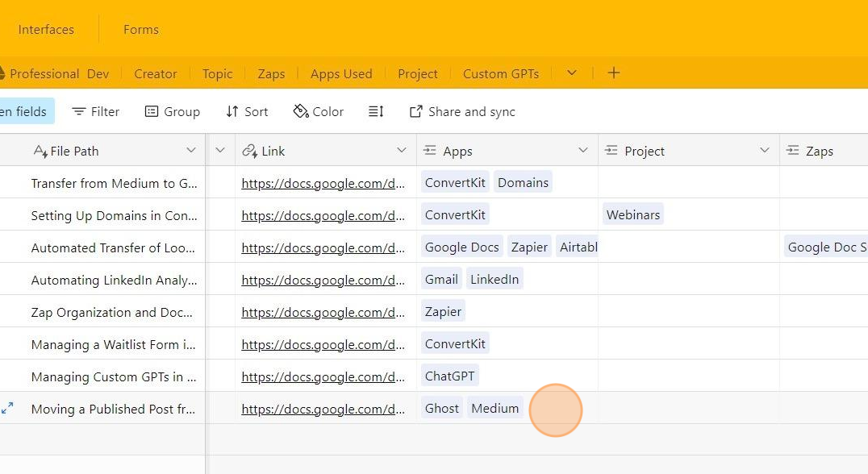Click the Gmail app tag
The width and height of the screenshot is (868, 474).
click(441, 279)
